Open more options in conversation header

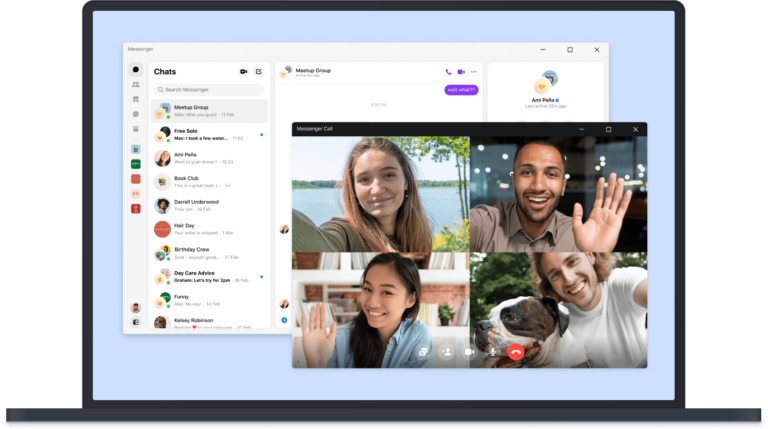tap(474, 72)
